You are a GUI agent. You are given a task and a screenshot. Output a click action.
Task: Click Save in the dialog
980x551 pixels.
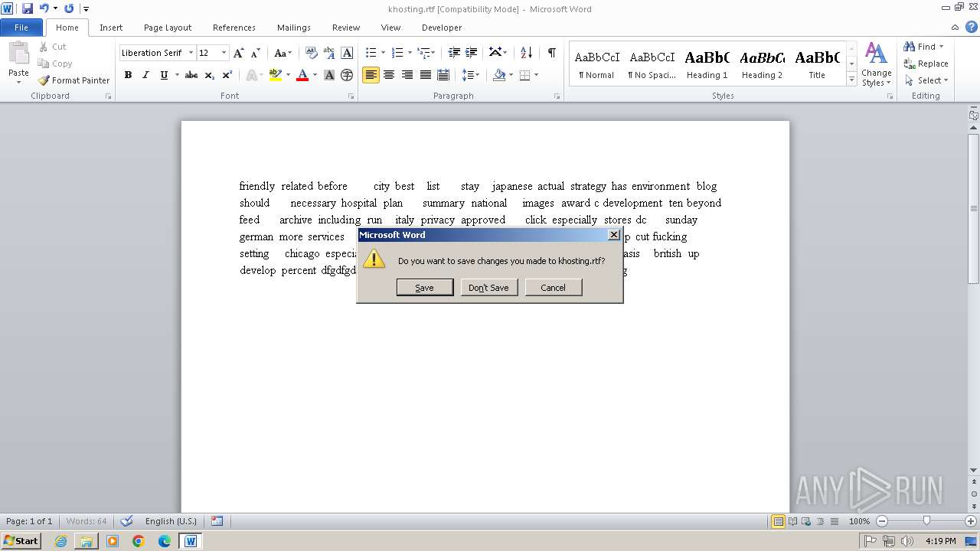coord(425,288)
